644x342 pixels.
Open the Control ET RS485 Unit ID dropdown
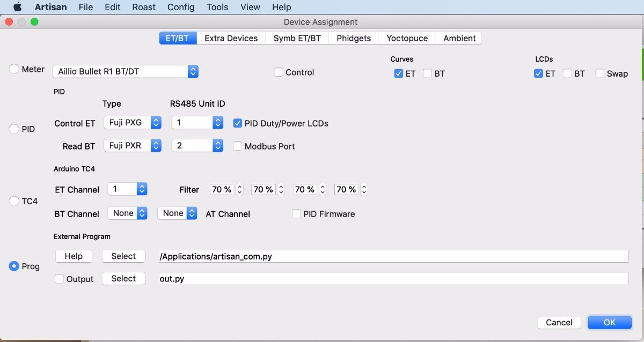tap(197, 123)
